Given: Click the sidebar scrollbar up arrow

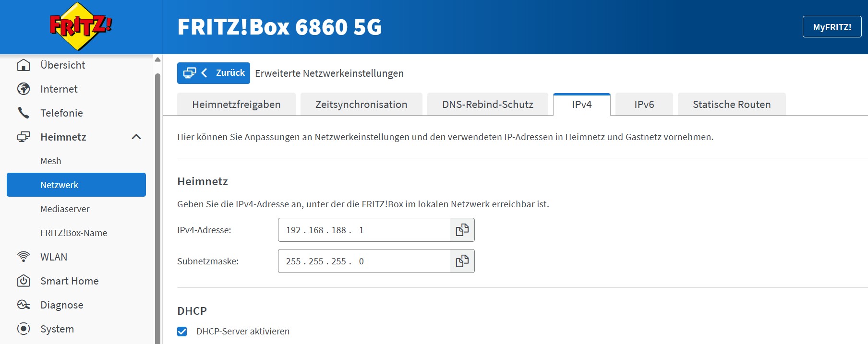Looking at the screenshot, I should [x=157, y=60].
